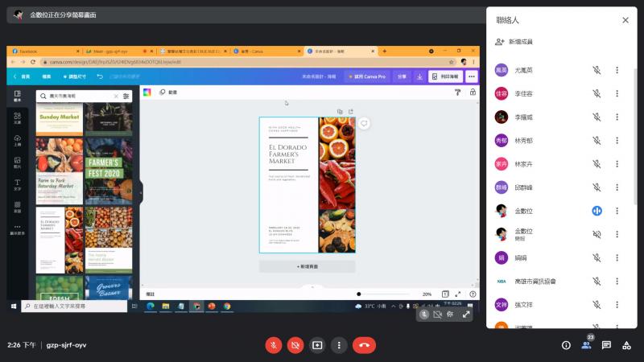Open more options for 娟娟
The image size is (644, 362).
617,257
